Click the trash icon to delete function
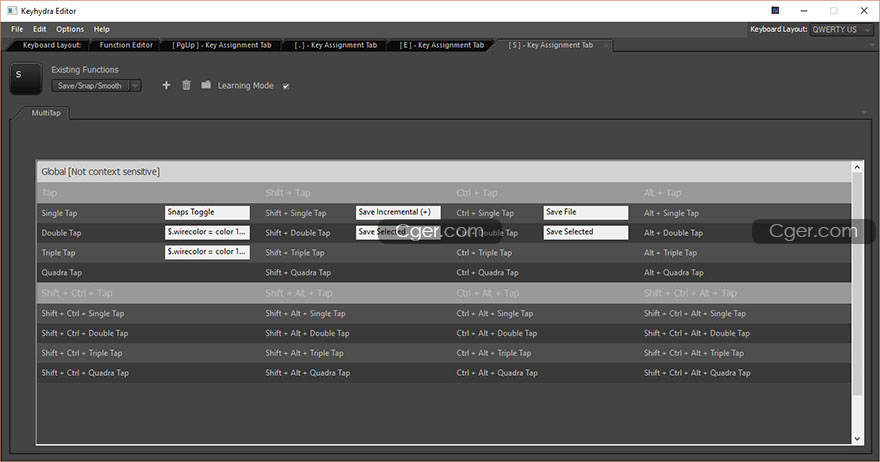Viewport: 880px width, 462px height. (x=186, y=86)
